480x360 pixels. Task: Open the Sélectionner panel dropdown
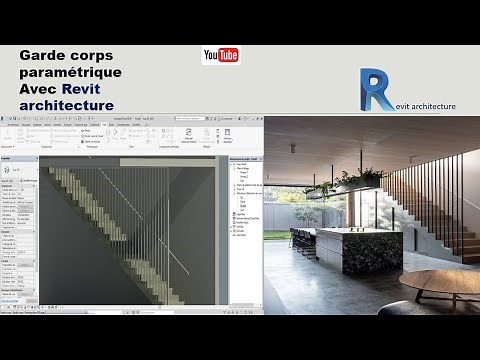point(8,147)
